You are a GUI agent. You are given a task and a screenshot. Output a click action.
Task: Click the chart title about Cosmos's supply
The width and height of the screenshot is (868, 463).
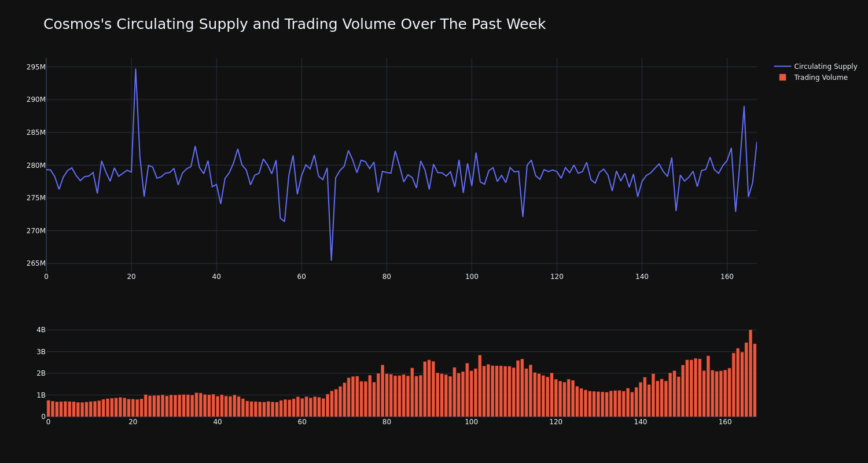click(x=295, y=24)
